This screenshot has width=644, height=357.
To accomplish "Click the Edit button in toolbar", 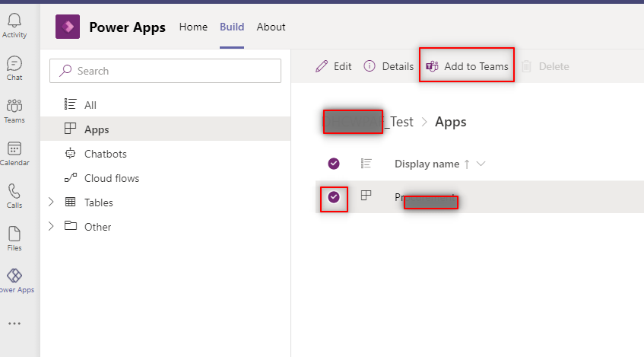I will 334,66.
